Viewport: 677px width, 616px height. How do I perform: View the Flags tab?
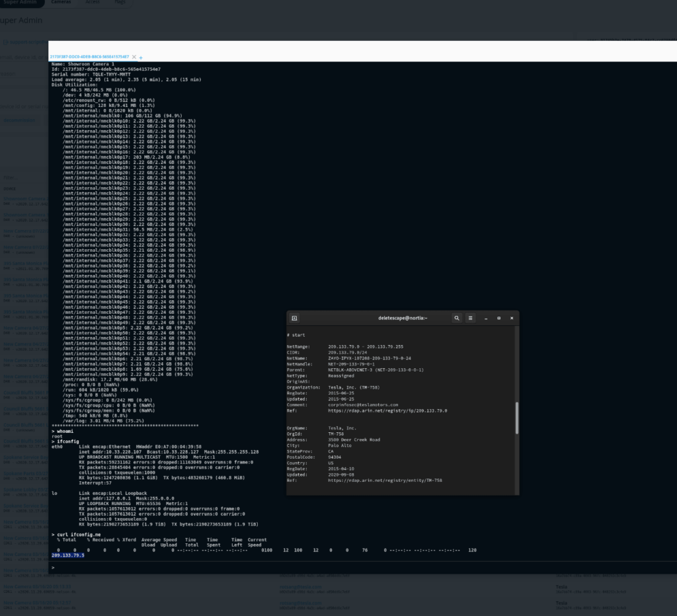[x=120, y=2]
